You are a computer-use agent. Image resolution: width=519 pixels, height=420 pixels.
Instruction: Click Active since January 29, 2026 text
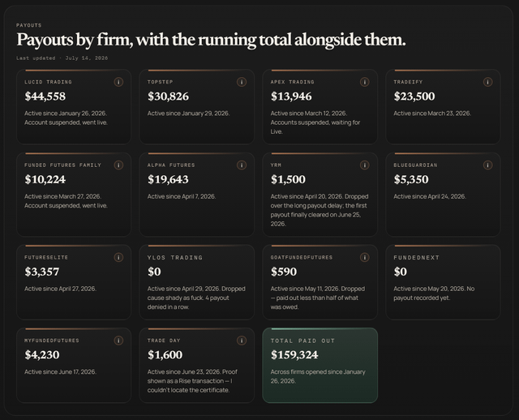tap(188, 114)
